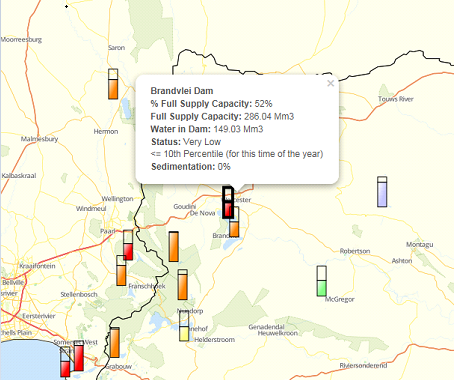Click the orange dam marker below Saron
This screenshot has height=380, width=454.
(x=113, y=84)
